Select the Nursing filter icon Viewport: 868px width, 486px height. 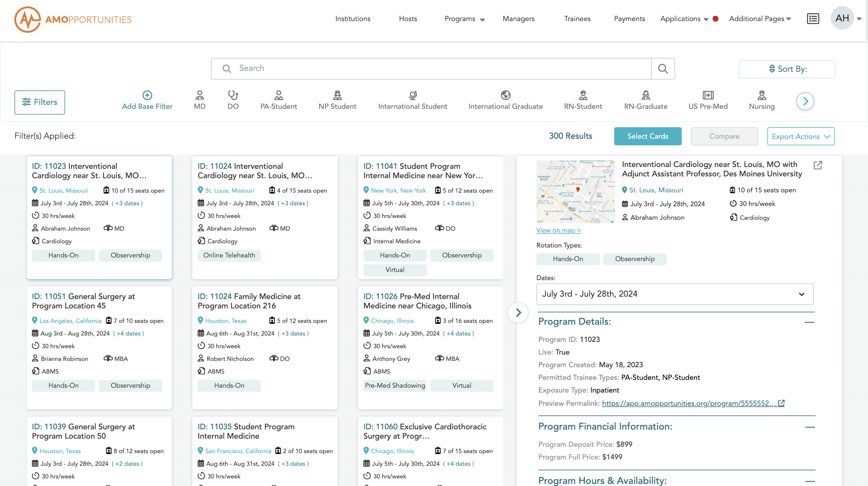click(762, 100)
